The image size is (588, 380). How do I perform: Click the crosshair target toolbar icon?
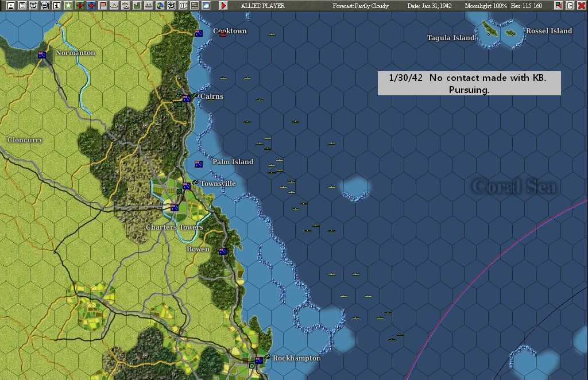coord(171,6)
